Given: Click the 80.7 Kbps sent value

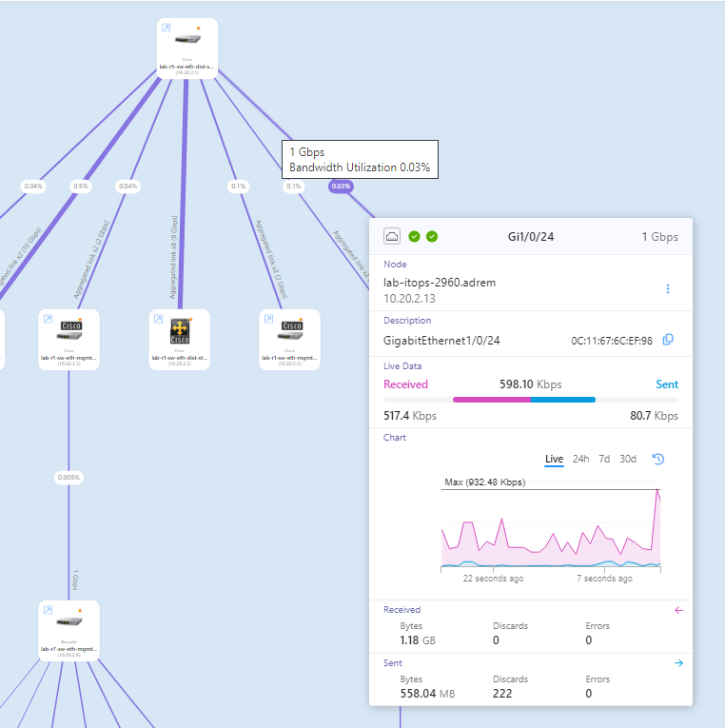Looking at the screenshot, I should pos(654,416).
